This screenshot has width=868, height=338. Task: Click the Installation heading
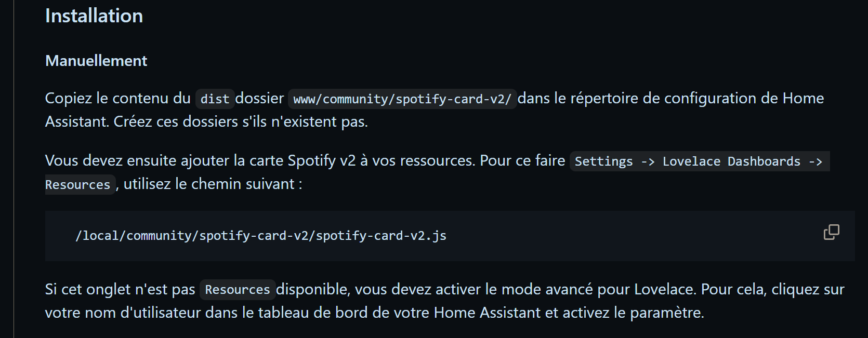pos(94,16)
